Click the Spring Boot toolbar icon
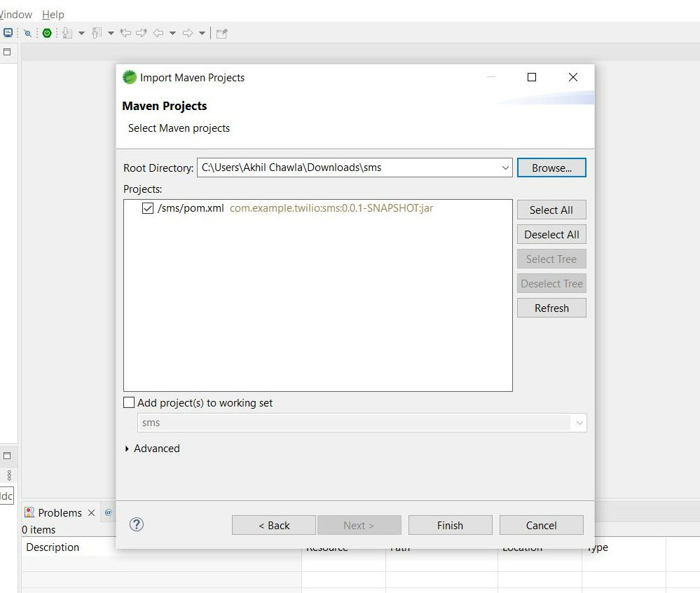 click(x=46, y=32)
